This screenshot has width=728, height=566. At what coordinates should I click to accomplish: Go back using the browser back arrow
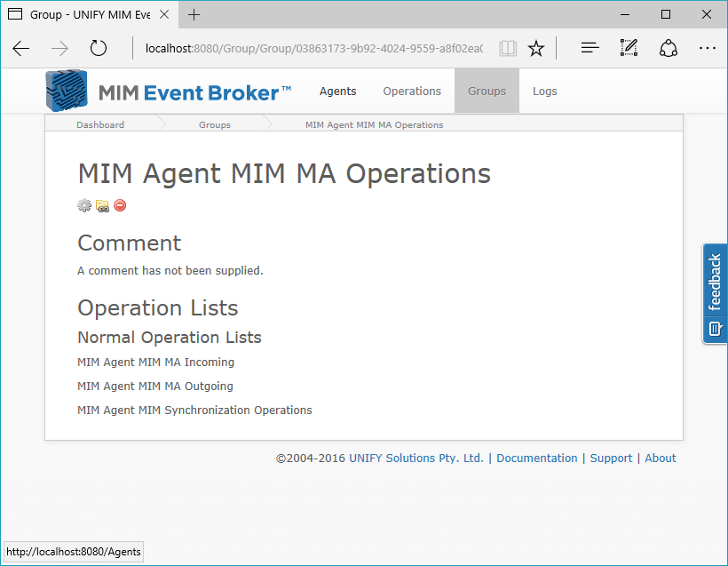pos(21,48)
